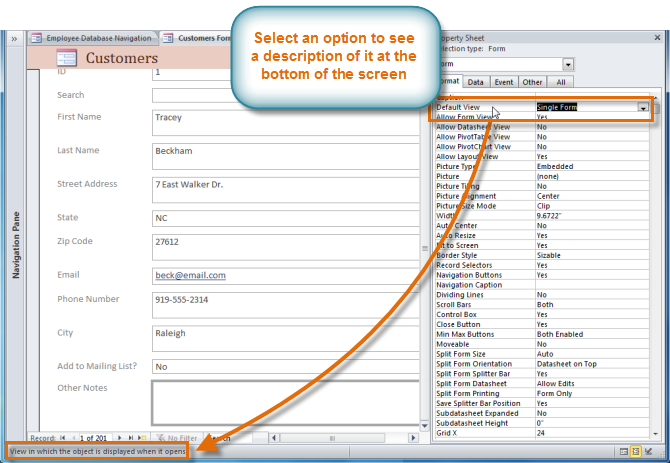The height and width of the screenshot is (463, 670).
Task: Click the Other Notes text box
Action: tap(285, 403)
